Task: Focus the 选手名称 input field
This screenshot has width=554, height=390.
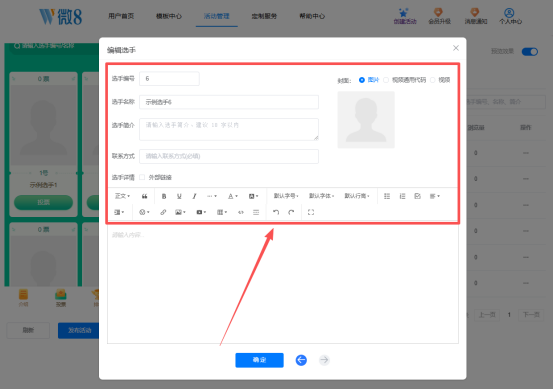Action: 229,102
